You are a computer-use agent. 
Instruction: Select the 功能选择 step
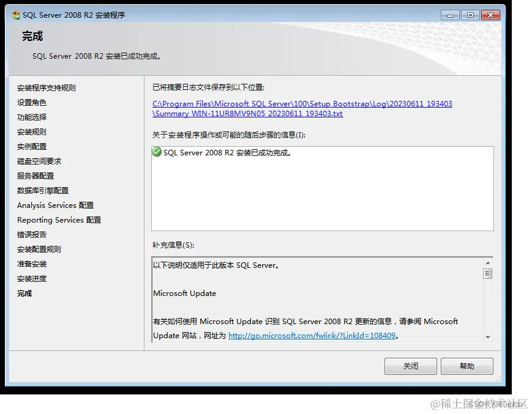[32, 117]
